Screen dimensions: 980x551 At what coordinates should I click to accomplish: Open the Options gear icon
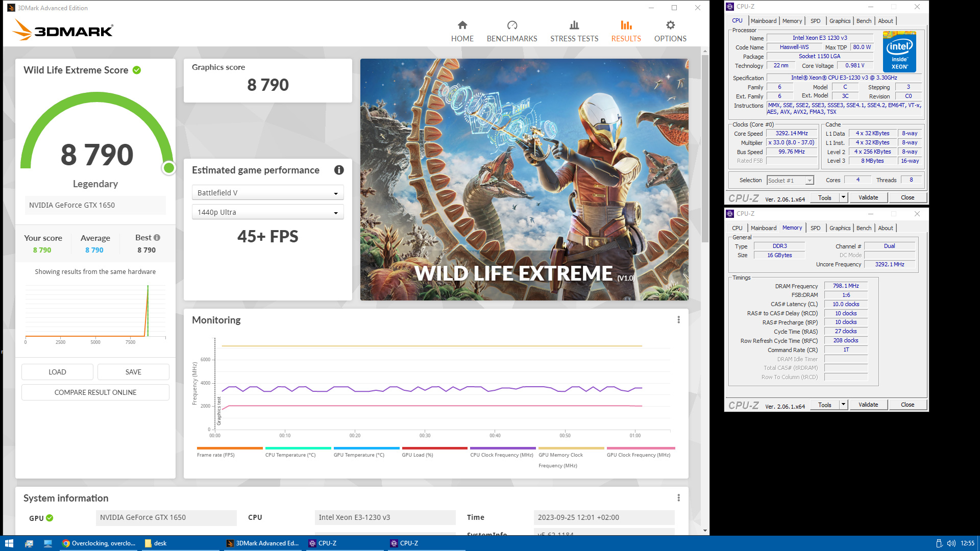coord(670,25)
